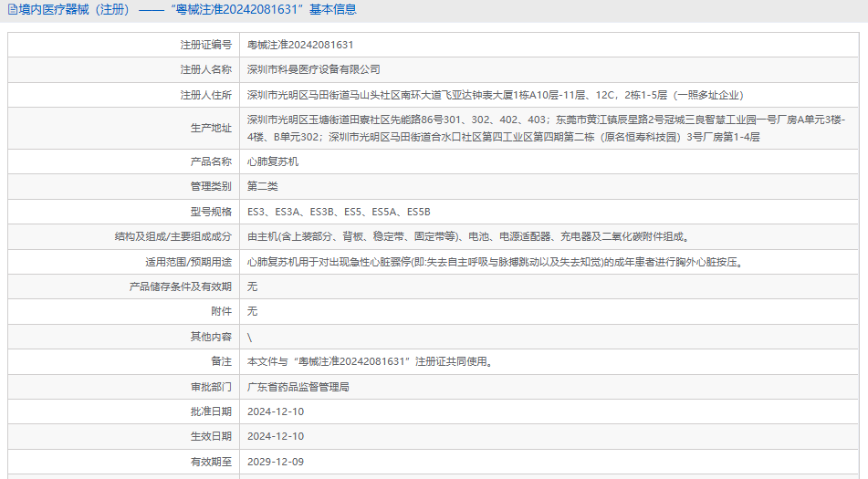Select the 2024-12-10 value in 生效日期 row
The image size is (868, 479).
coord(276,436)
